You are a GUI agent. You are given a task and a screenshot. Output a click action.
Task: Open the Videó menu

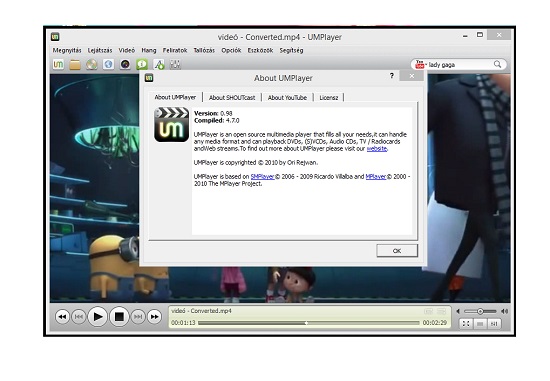point(127,50)
